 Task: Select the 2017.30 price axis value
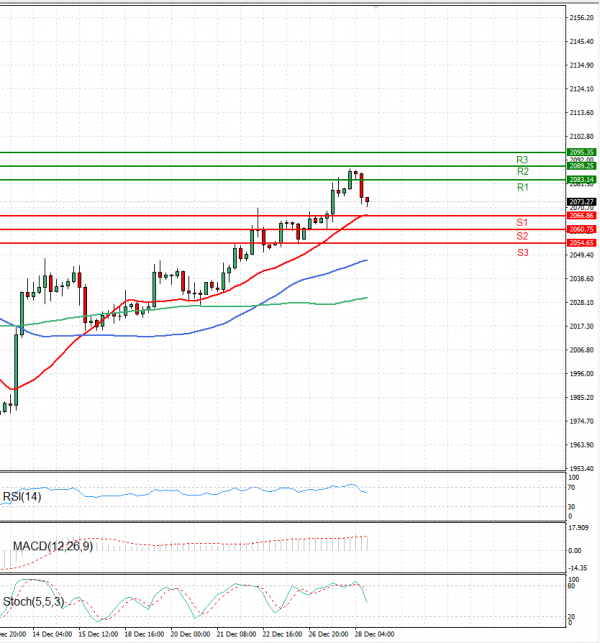[x=582, y=326]
